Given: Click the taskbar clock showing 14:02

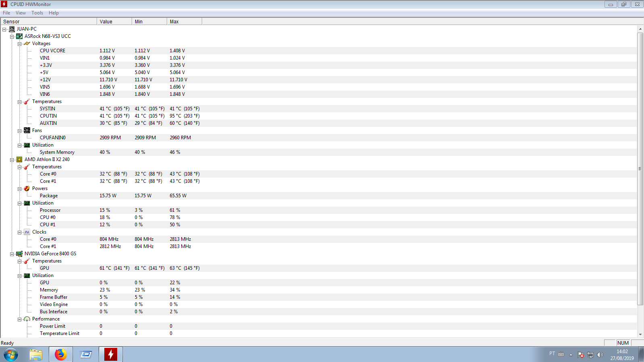Looking at the screenshot, I should (622, 355).
